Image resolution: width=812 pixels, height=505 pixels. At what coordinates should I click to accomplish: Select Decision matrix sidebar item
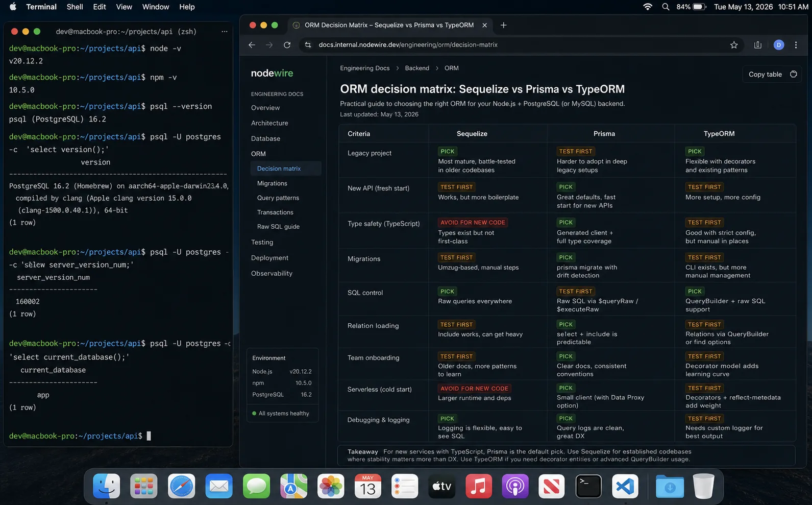click(286, 169)
